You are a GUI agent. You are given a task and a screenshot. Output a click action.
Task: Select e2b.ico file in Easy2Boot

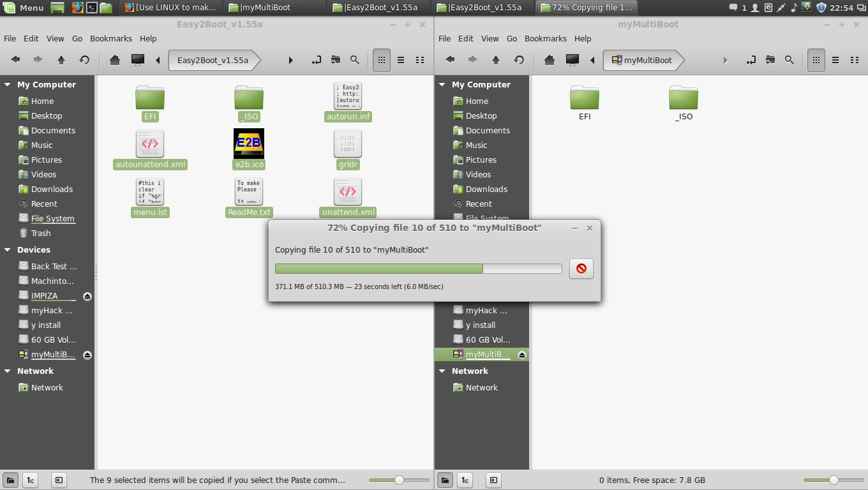coord(249,149)
